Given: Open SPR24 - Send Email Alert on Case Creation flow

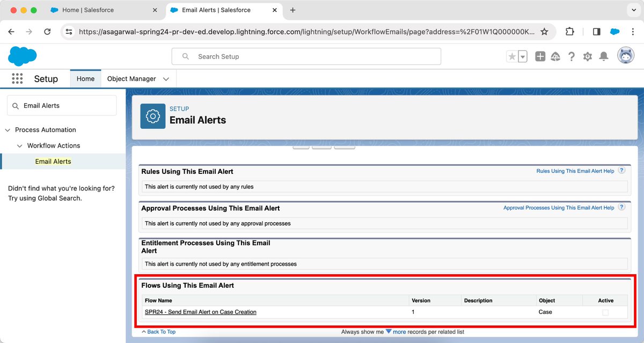Looking at the screenshot, I should click(201, 312).
